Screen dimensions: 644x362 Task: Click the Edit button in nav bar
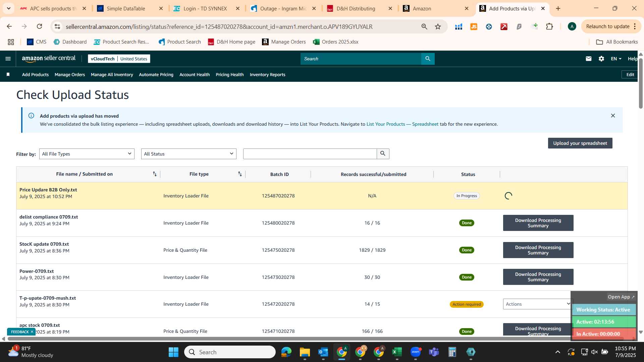point(630,74)
